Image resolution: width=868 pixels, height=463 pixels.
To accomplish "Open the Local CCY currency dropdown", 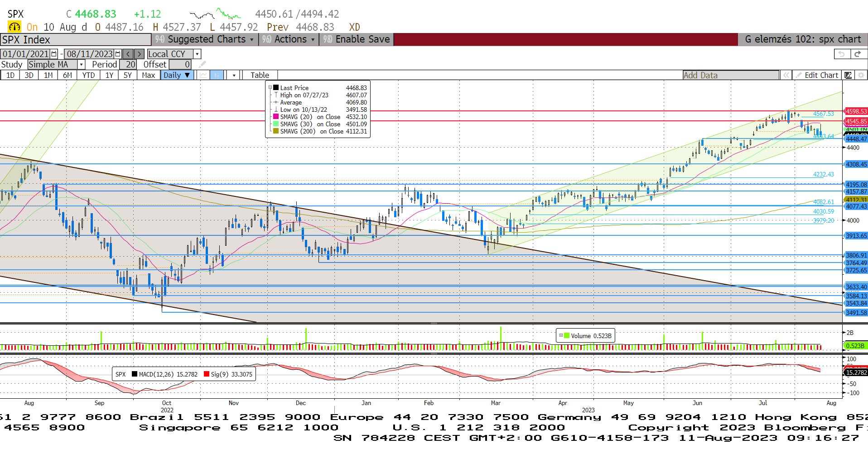I will coord(197,54).
